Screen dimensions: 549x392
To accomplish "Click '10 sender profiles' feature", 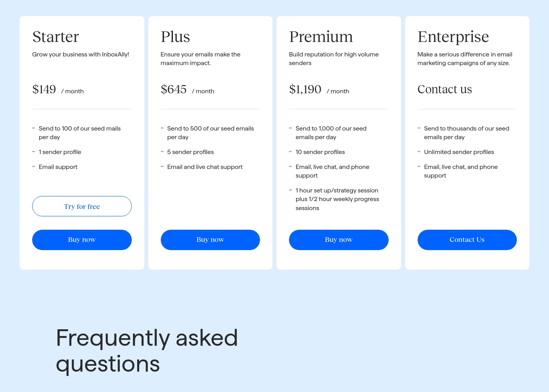I will click(320, 152).
